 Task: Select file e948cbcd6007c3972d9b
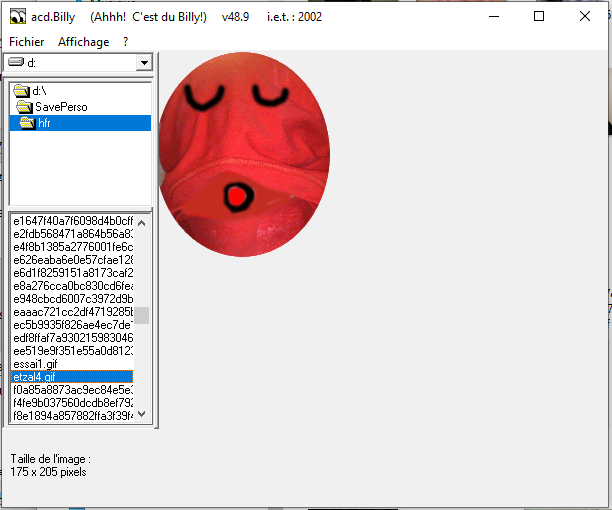point(73,299)
